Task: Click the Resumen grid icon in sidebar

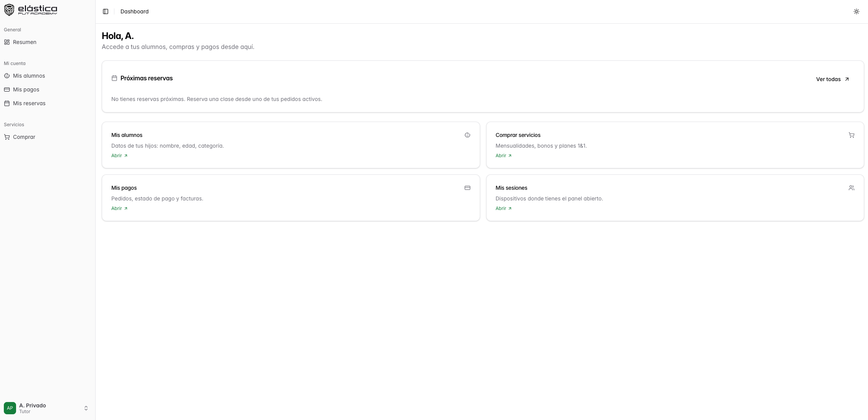Action: click(x=7, y=42)
